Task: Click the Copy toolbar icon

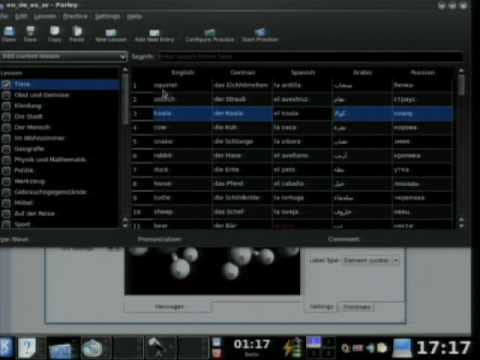Action: 54,34
